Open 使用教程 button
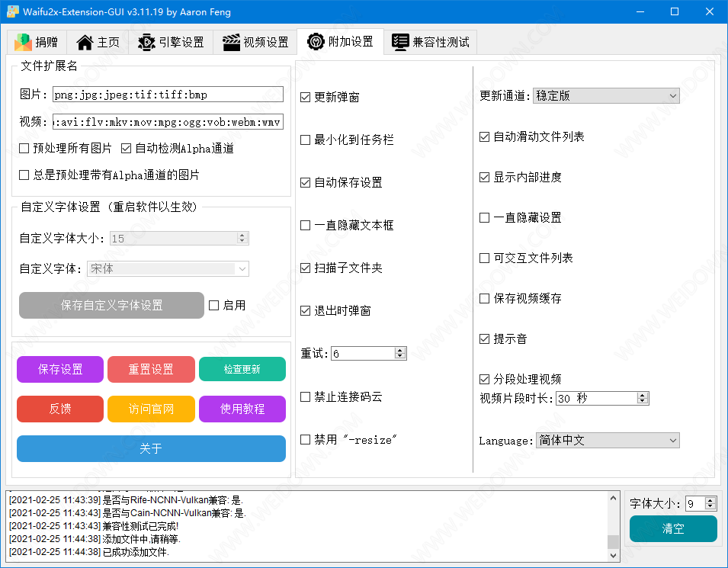 pos(242,409)
